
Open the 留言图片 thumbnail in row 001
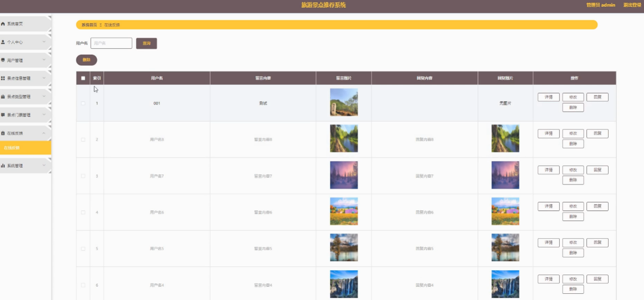pyautogui.click(x=344, y=102)
